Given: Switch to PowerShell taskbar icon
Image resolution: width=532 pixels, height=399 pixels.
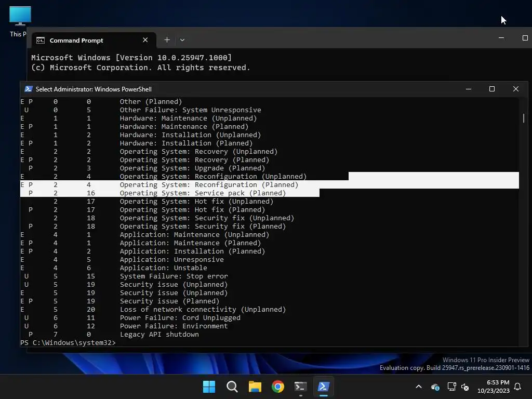Looking at the screenshot, I should 323,387.
